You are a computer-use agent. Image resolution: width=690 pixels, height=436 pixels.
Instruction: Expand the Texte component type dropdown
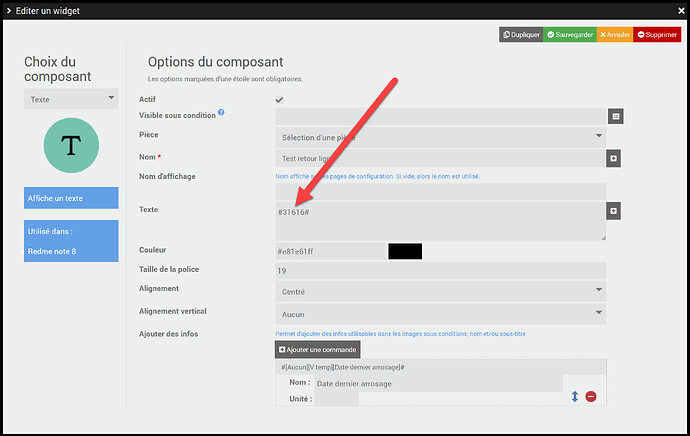(71, 99)
